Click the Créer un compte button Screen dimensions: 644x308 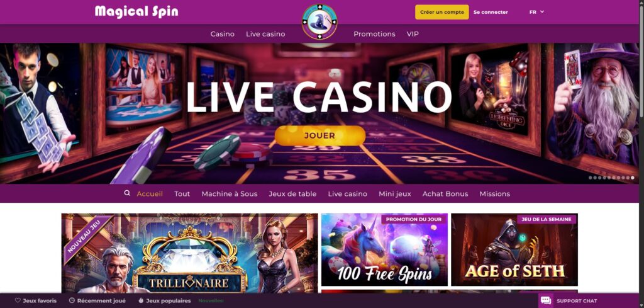442,12
